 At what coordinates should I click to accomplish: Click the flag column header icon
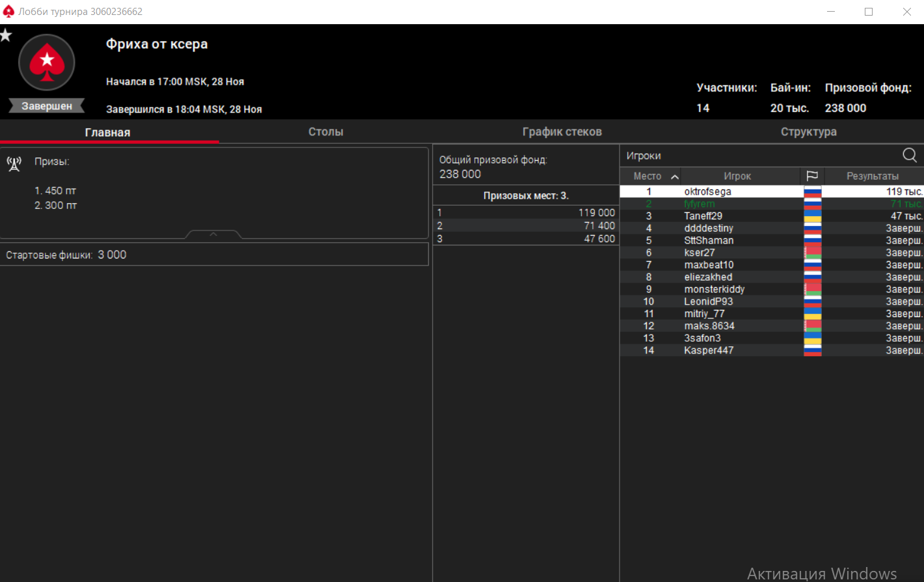point(812,176)
